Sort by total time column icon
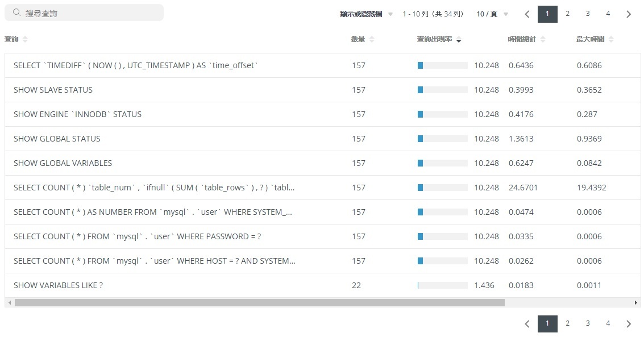This screenshot has width=644, height=337. coord(543,39)
